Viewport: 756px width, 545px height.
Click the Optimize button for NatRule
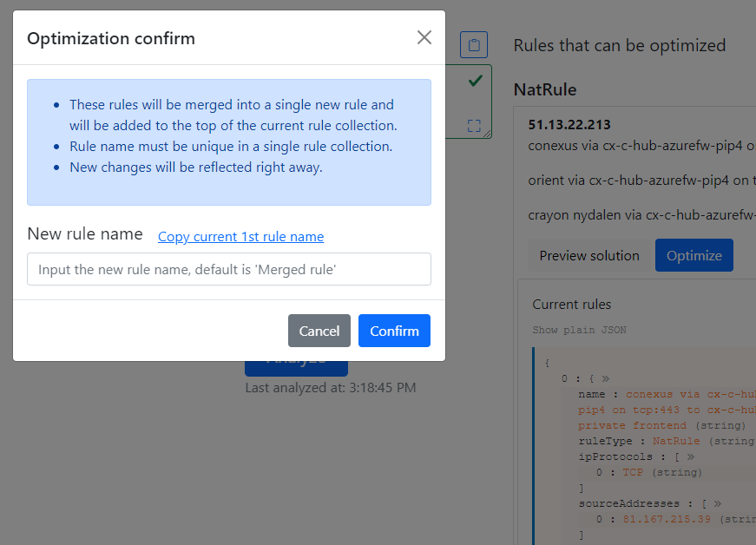694,254
